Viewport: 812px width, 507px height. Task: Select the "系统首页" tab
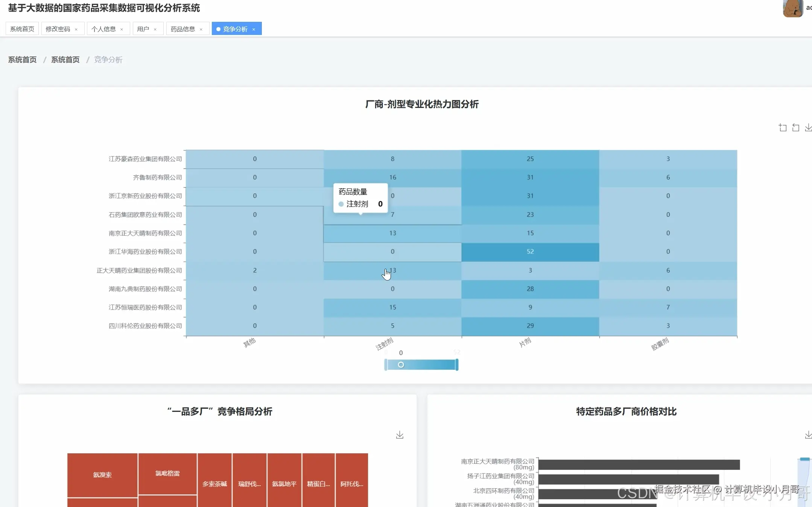[22, 28]
